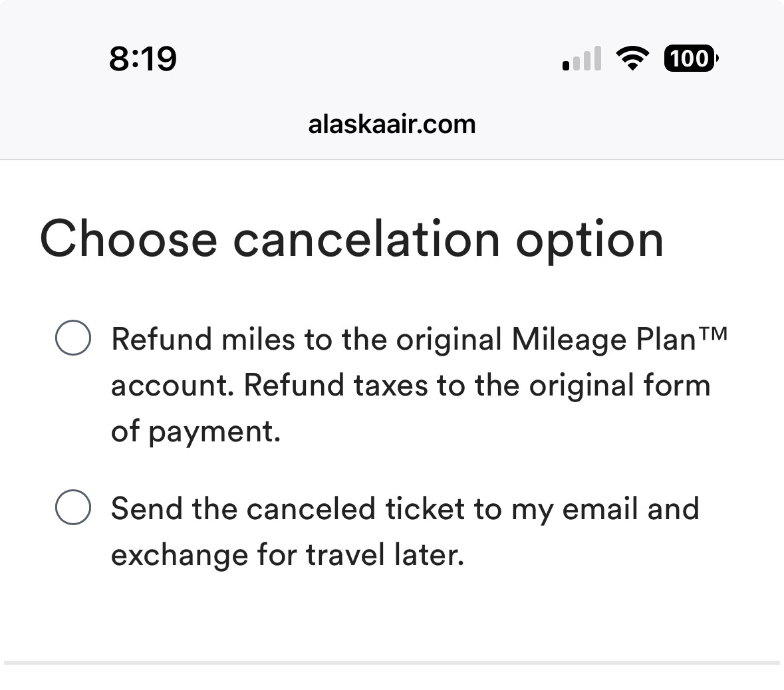784x690 pixels.
Task: Select the send canceled ticket radio button
Action: 73,507
